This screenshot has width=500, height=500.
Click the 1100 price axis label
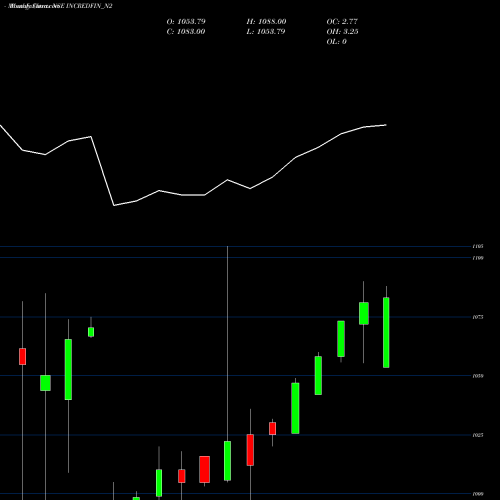(x=478, y=258)
